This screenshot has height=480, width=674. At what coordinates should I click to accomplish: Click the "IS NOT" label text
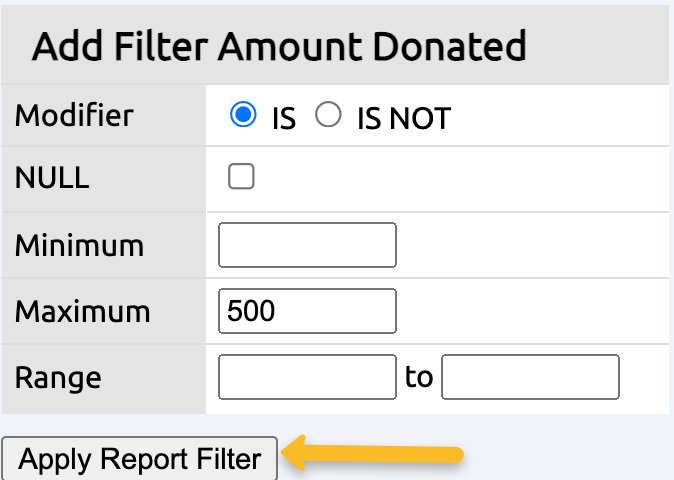point(403,119)
